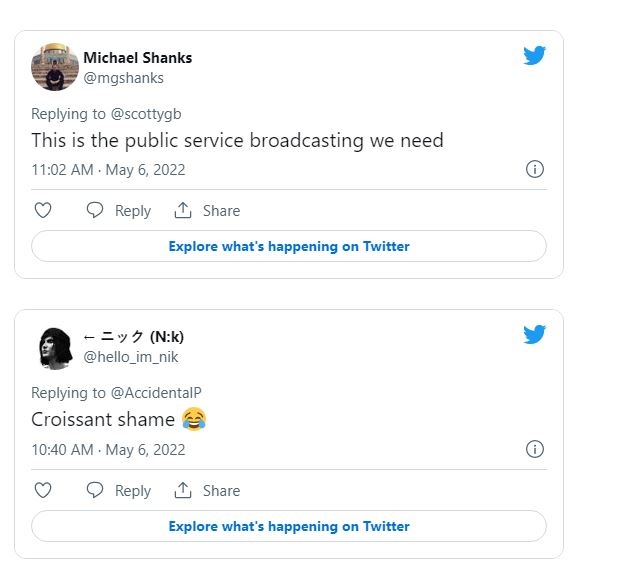Click the Michael Shanks display name
Screen dimensions: 623x561
tap(137, 57)
